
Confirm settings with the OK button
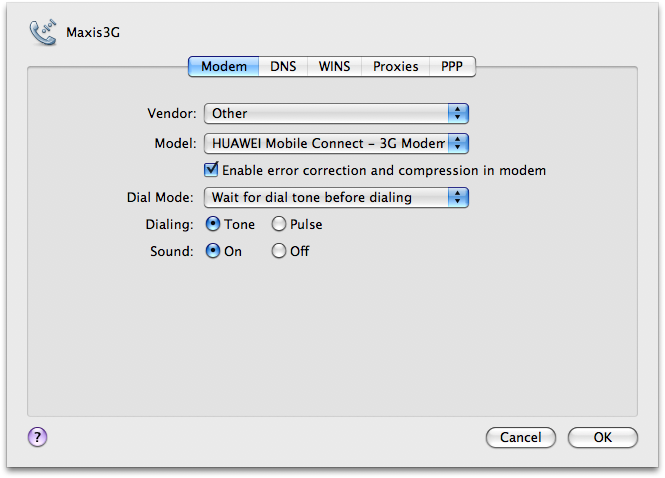(602, 437)
